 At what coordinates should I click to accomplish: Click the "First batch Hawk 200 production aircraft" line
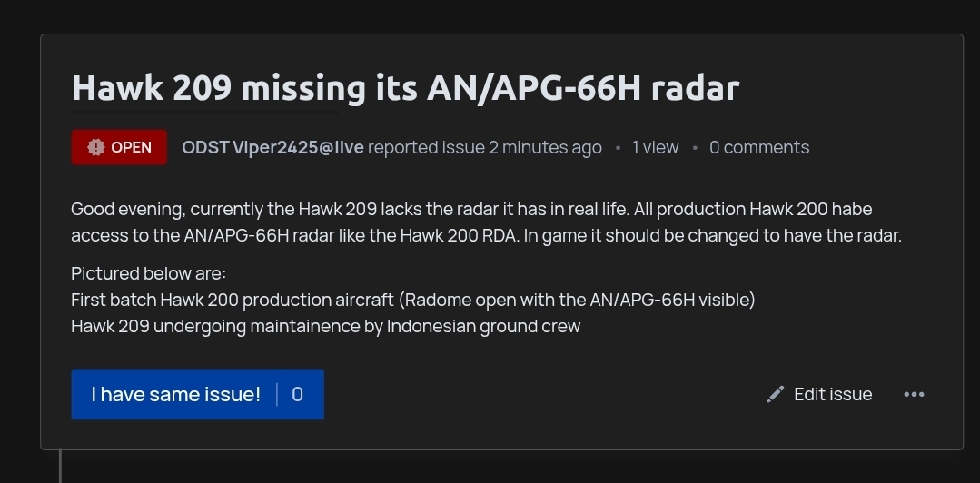[412, 300]
